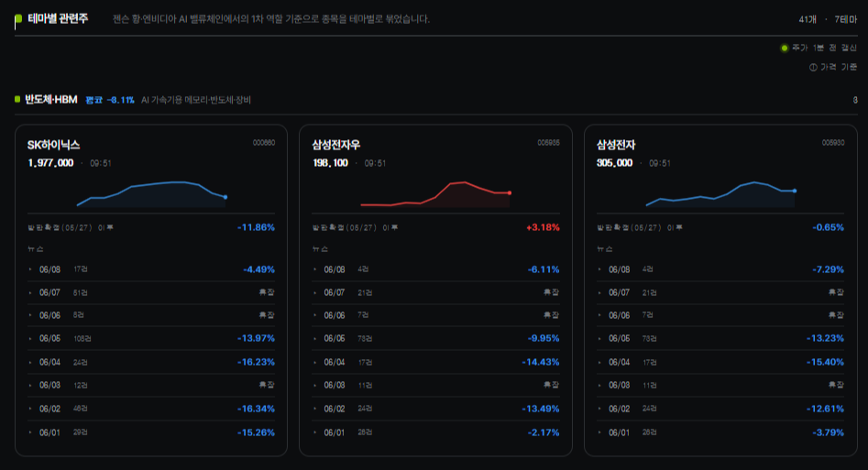Expand SK하이닉스 06/02 news row arrow
This screenshot has width=868, height=470.
pyautogui.click(x=30, y=409)
